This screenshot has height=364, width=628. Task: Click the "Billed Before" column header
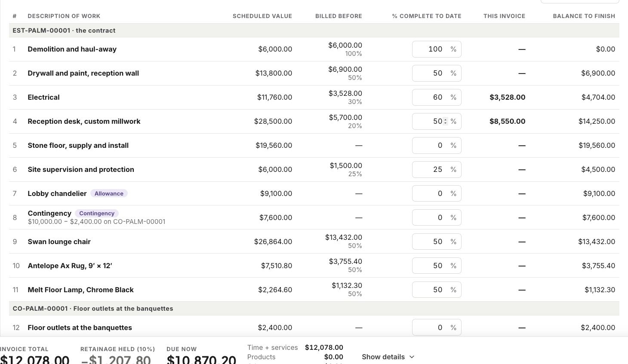[339, 16]
